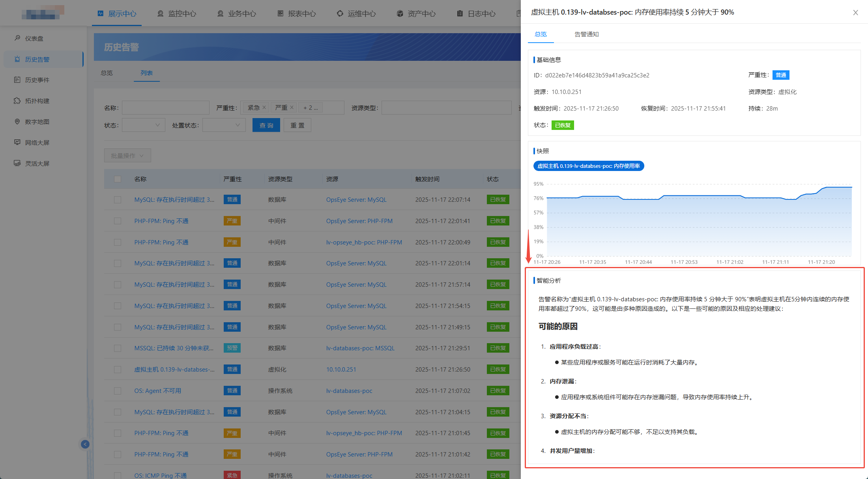This screenshot has width=868, height=479.
Task: Click the 网络大屏 monitor icon
Action: pyautogui.click(x=17, y=143)
